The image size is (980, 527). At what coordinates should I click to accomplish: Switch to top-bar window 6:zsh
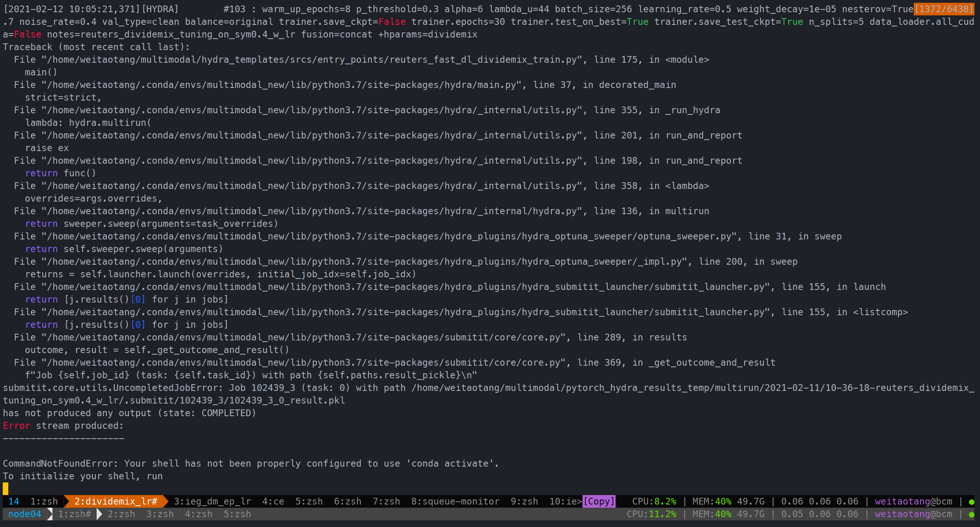(347, 501)
